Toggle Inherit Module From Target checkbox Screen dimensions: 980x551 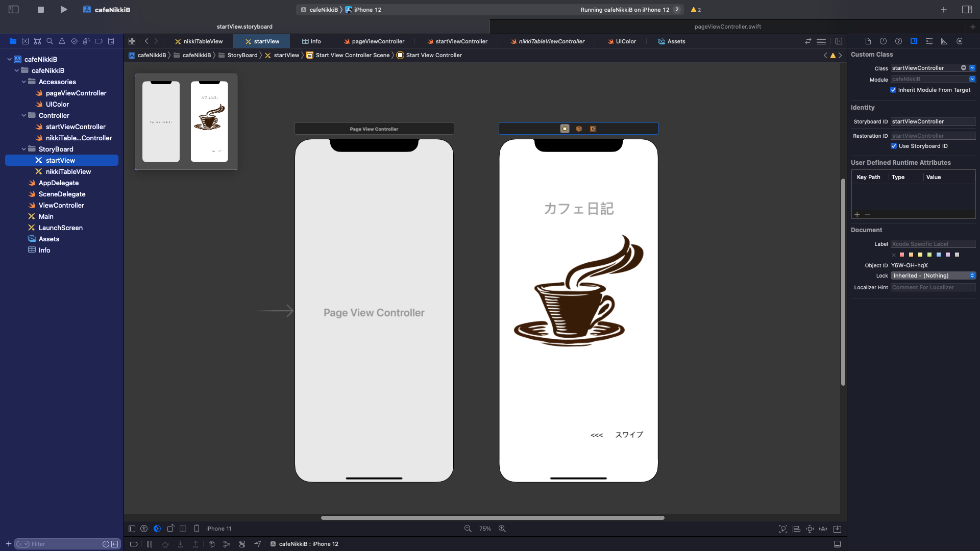pos(893,90)
